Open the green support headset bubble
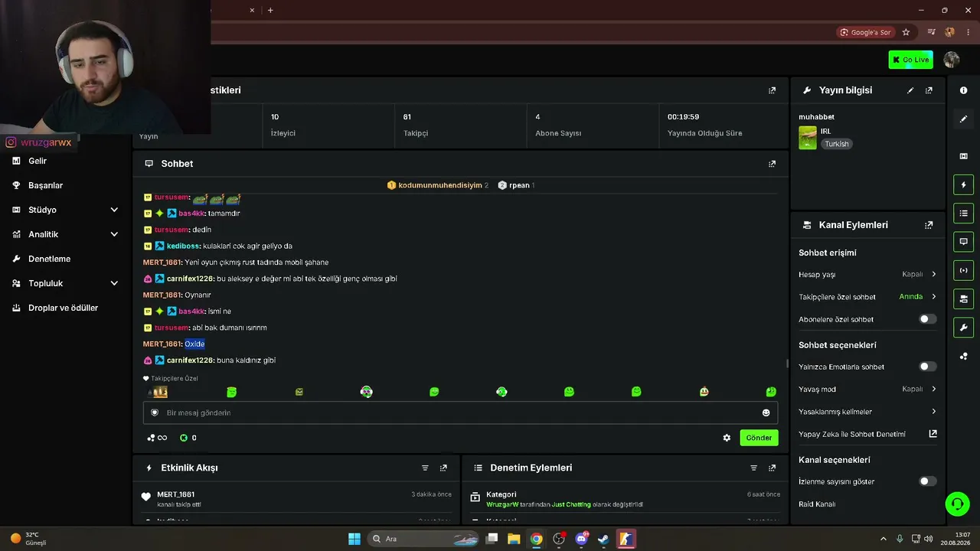The width and height of the screenshot is (980, 551). [x=957, y=504]
